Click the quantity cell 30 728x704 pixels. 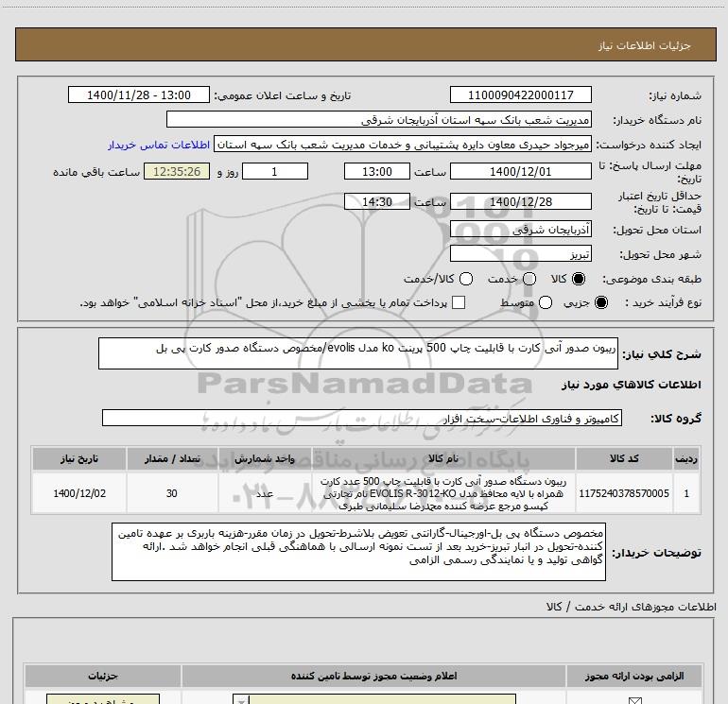(172, 493)
